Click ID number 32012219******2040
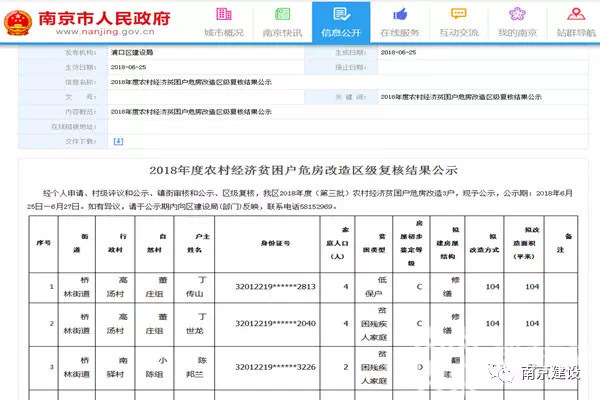600x400 pixels. tap(275, 323)
